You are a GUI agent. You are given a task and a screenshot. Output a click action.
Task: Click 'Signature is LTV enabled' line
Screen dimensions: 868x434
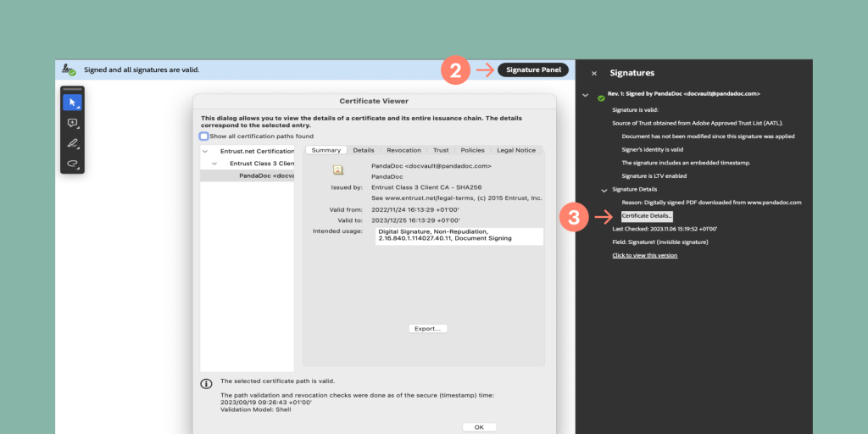(x=654, y=176)
